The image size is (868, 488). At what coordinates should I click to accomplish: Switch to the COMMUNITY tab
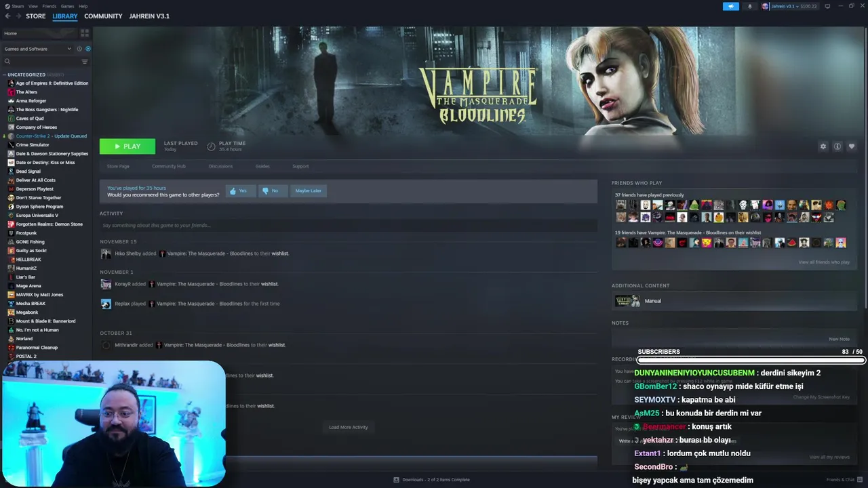pos(103,16)
